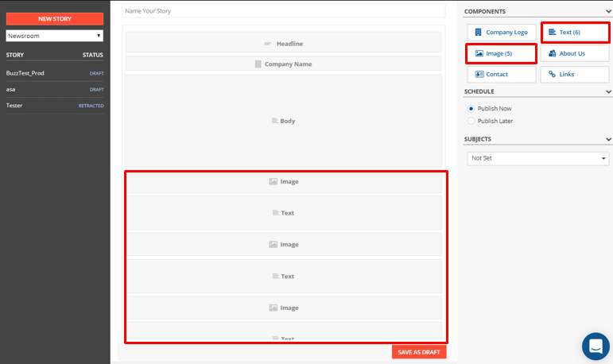This screenshot has width=613, height=364.
Task: Click the Save As Draft button
Action: pyautogui.click(x=419, y=352)
